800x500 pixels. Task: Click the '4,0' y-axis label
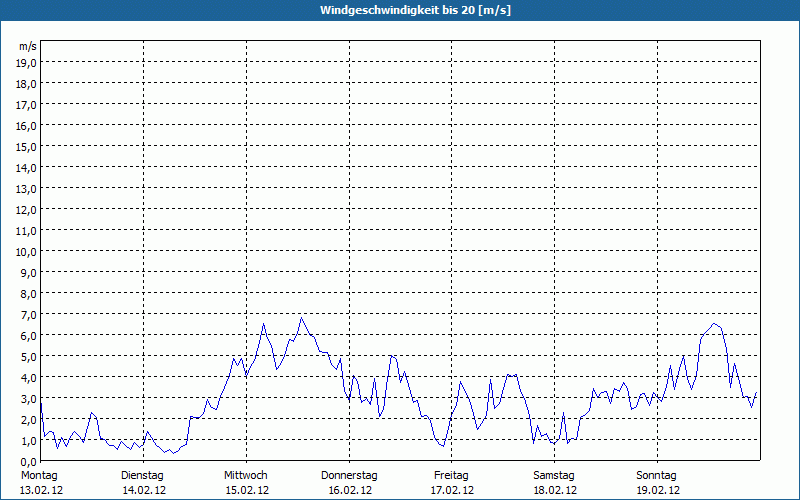point(29,378)
